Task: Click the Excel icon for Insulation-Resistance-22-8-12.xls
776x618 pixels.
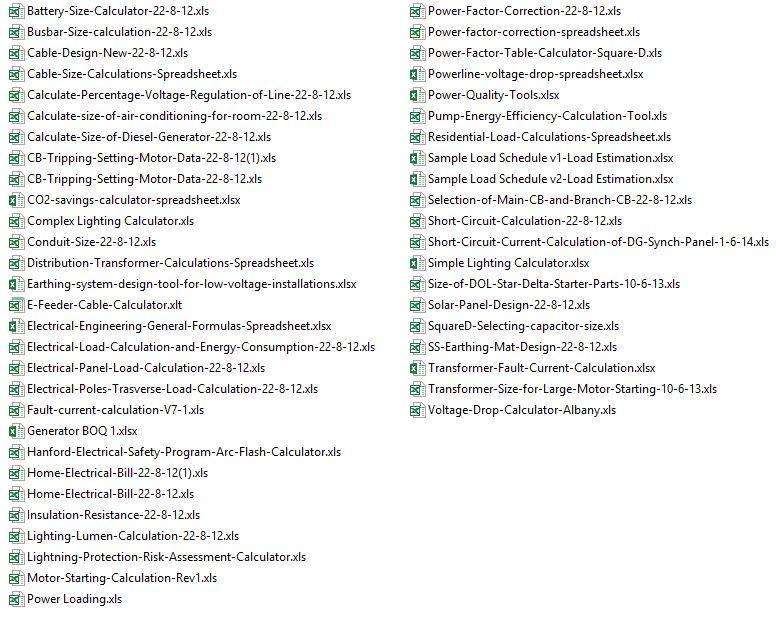Action: tap(16, 516)
